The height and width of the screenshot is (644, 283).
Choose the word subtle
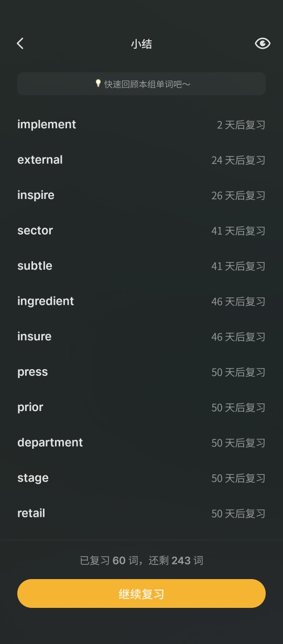(x=35, y=266)
